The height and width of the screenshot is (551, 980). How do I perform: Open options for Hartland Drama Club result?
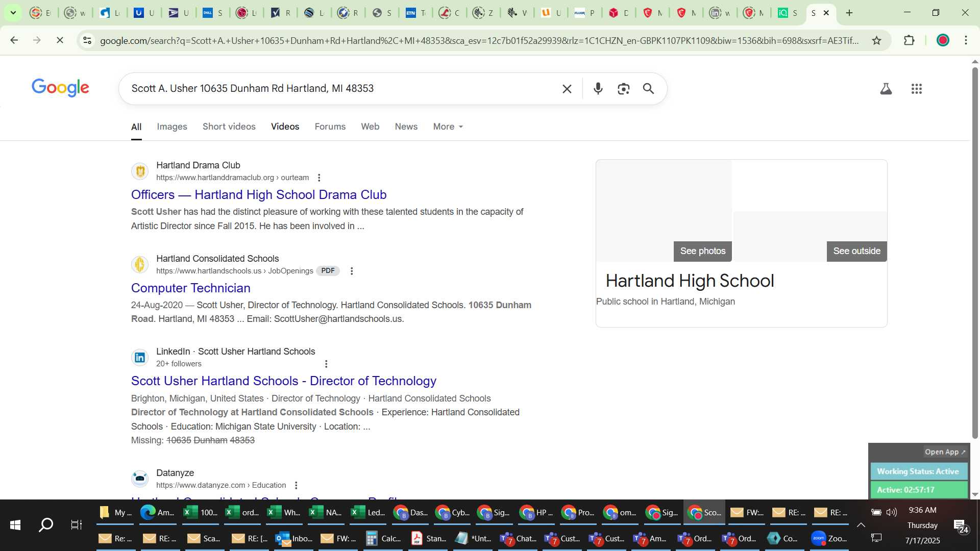(x=319, y=178)
